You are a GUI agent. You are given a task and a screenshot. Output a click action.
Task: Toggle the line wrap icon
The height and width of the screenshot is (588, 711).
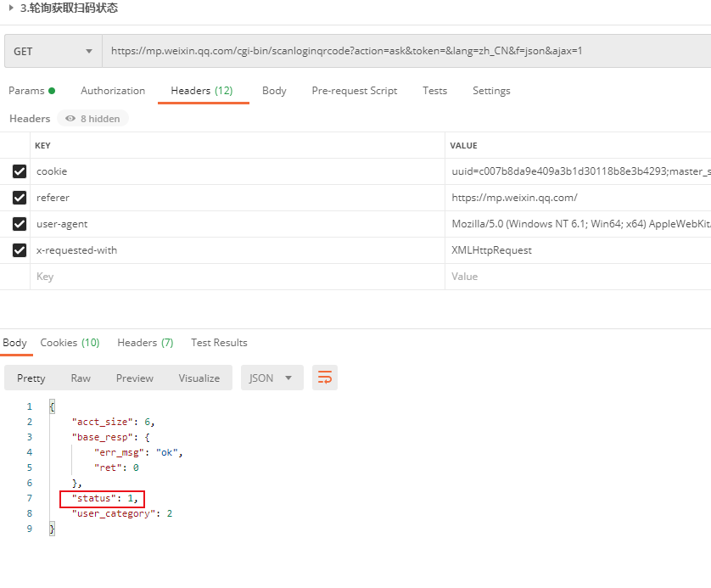coord(325,378)
